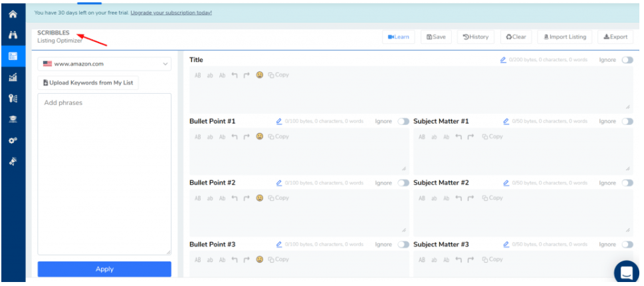644x286 pixels.
Task: Click Upload Keywords from My List
Action: point(88,83)
